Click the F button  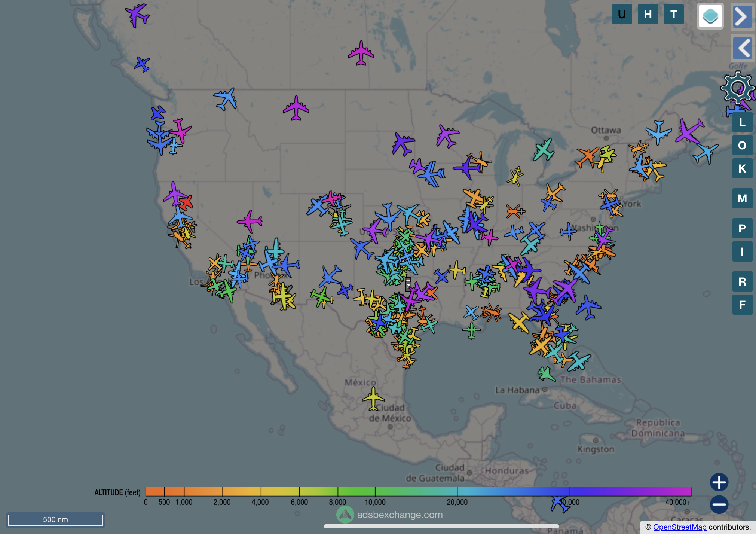(742, 305)
